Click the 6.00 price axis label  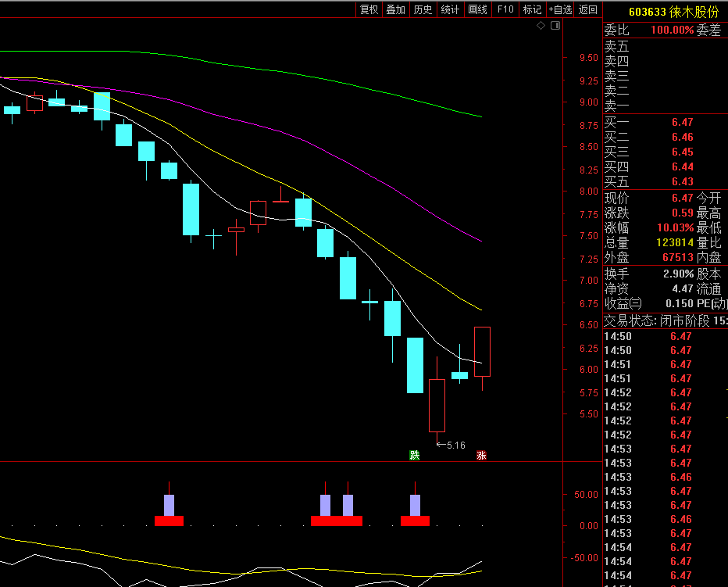point(589,370)
